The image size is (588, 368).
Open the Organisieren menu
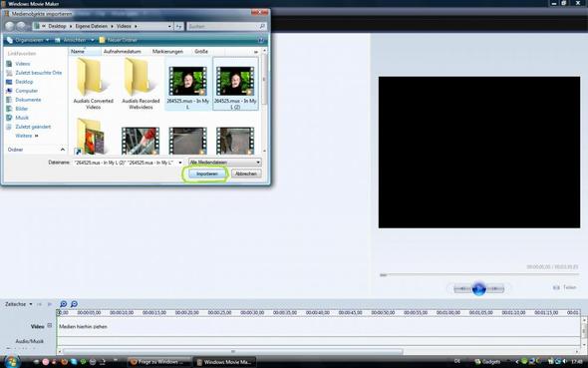[x=28, y=40]
